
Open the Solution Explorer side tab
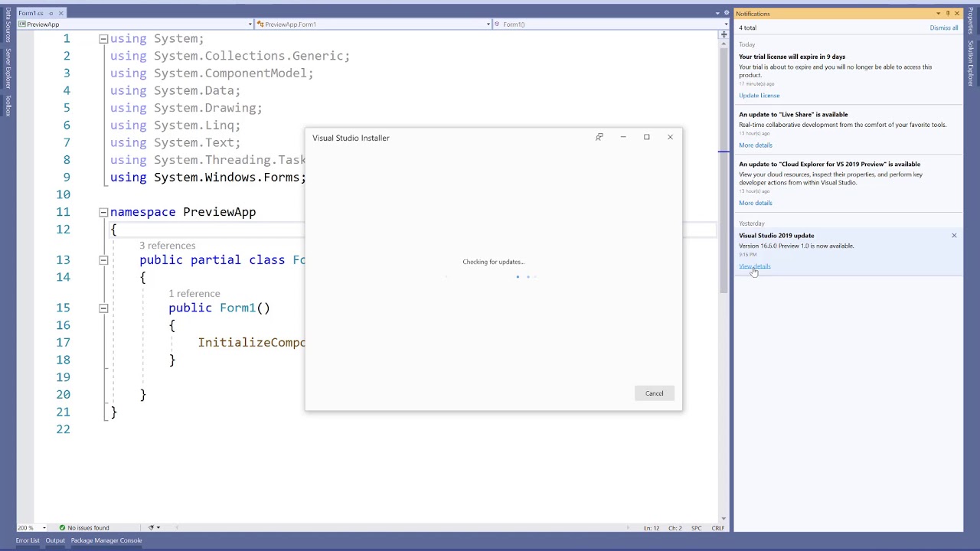(971, 63)
